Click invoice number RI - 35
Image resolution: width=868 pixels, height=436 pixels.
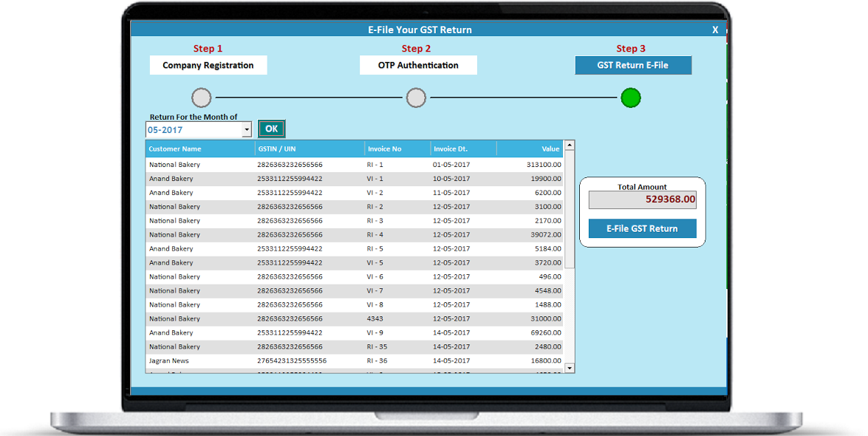pos(377,347)
